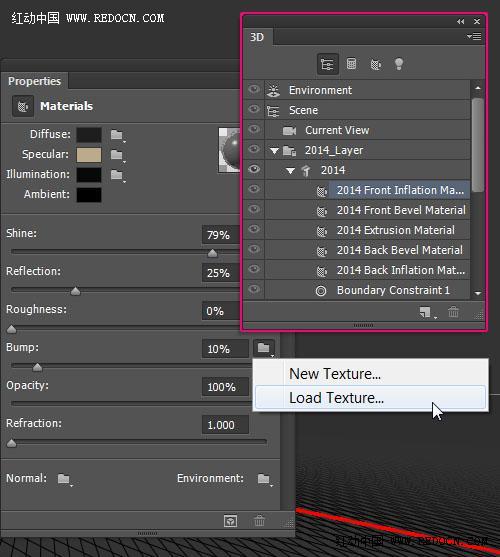The width and height of the screenshot is (500, 557).
Task: Open the Environment texture folder menu
Action: point(265,479)
